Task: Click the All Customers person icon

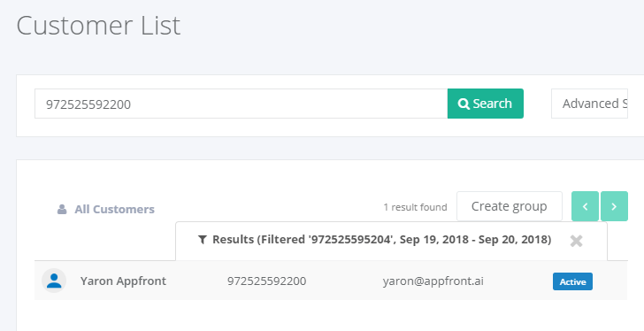Action: (62, 210)
